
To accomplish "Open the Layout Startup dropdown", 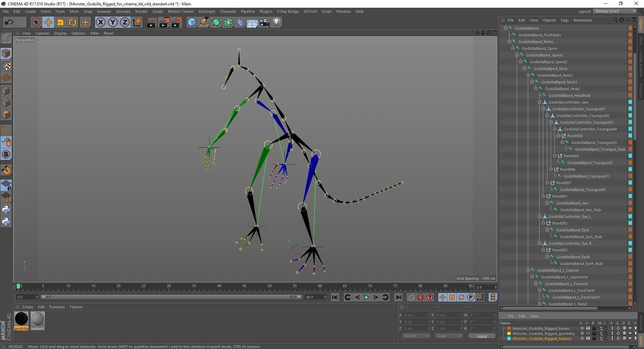I will coord(615,11).
